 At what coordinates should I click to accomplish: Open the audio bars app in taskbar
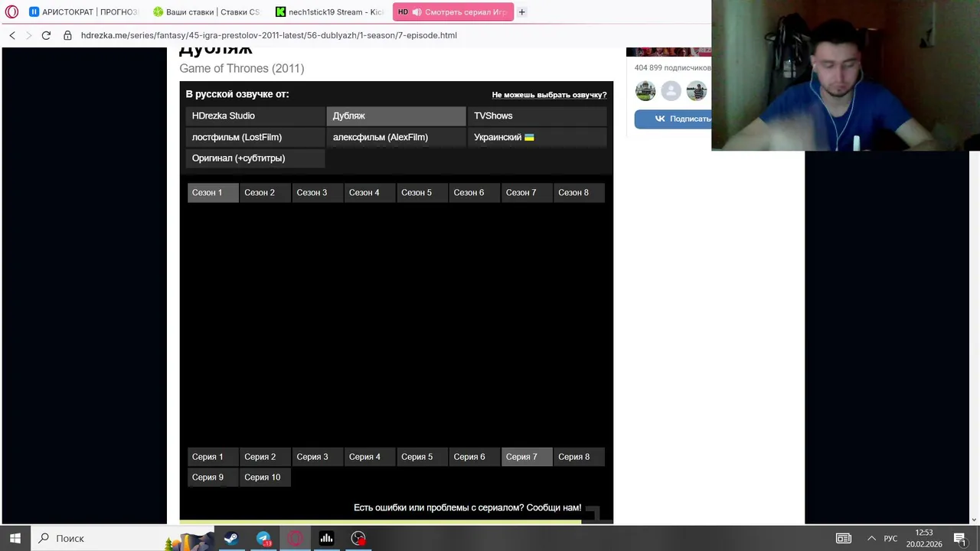tap(326, 539)
